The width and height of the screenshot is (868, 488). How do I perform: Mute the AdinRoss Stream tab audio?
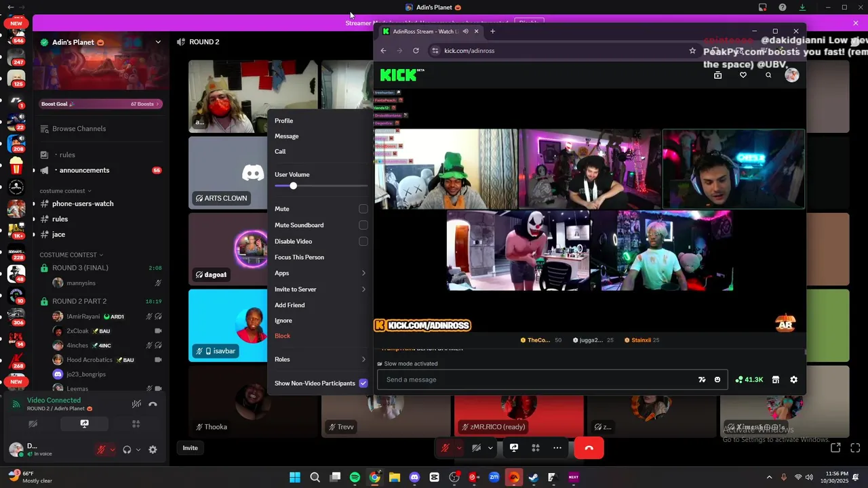(465, 31)
